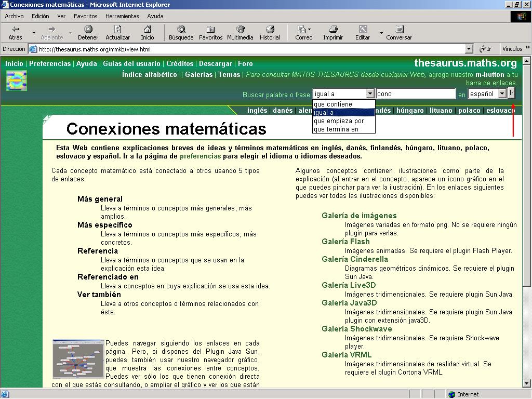
Task: Open the Historial toolbar icon
Action: coord(270,30)
